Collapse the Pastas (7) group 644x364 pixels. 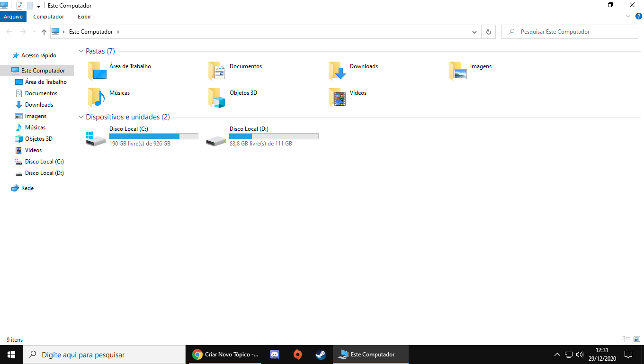(x=81, y=51)
